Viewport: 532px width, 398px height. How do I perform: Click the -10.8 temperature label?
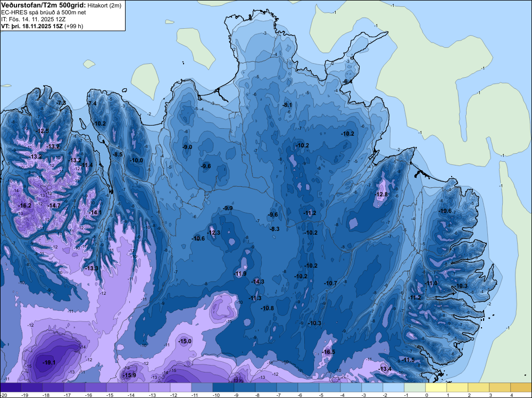267,308
